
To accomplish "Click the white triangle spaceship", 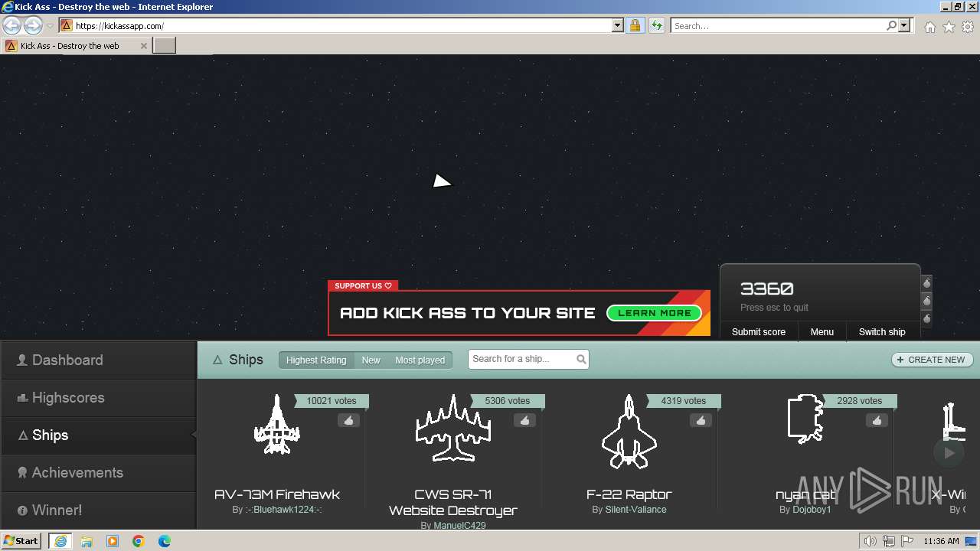I will [441, 181].
